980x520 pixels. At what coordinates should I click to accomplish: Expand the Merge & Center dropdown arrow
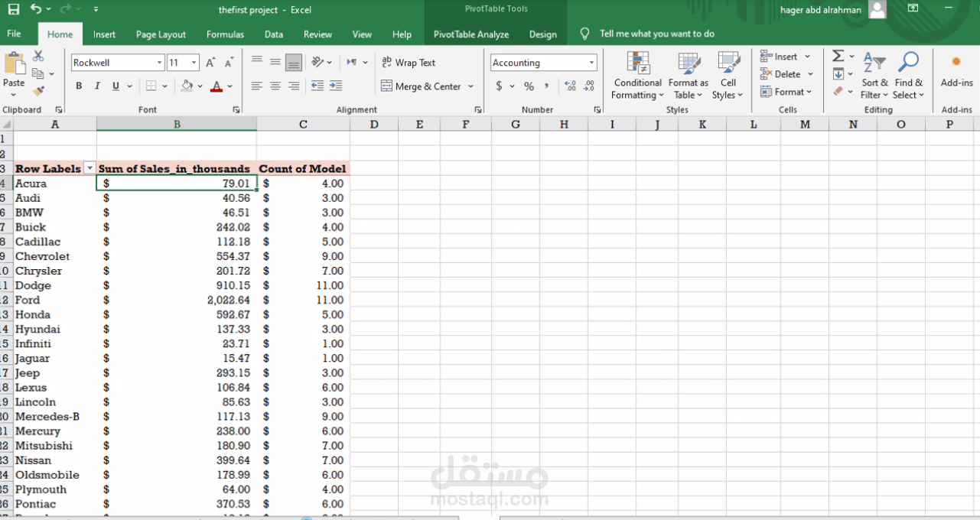click(x=470, y=86)
